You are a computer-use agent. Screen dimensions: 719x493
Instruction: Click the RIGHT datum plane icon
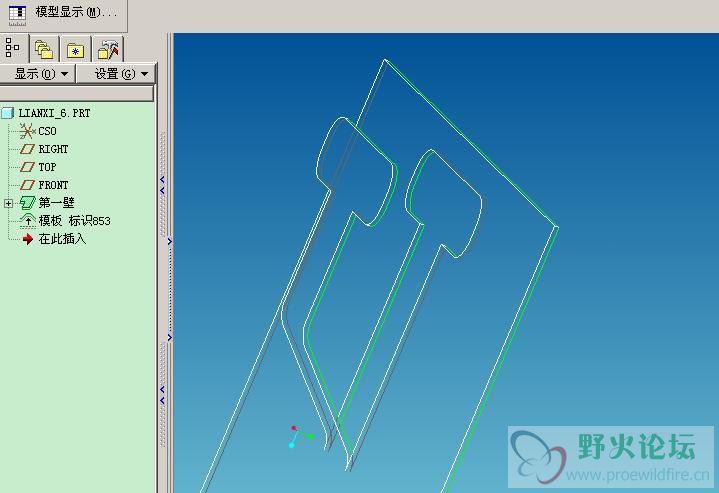(x=27, y=149)
